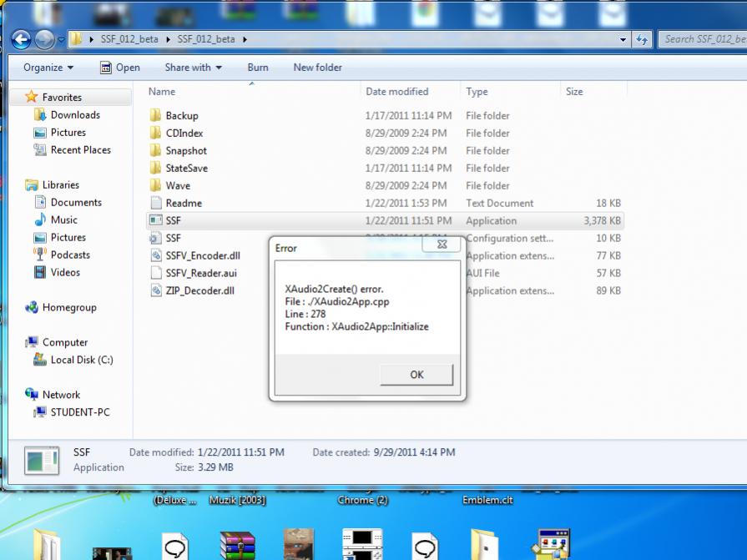Select the StateSave folder icon
Image resolution: width=747 pixels, height=560 pixels.
[155, 168]
